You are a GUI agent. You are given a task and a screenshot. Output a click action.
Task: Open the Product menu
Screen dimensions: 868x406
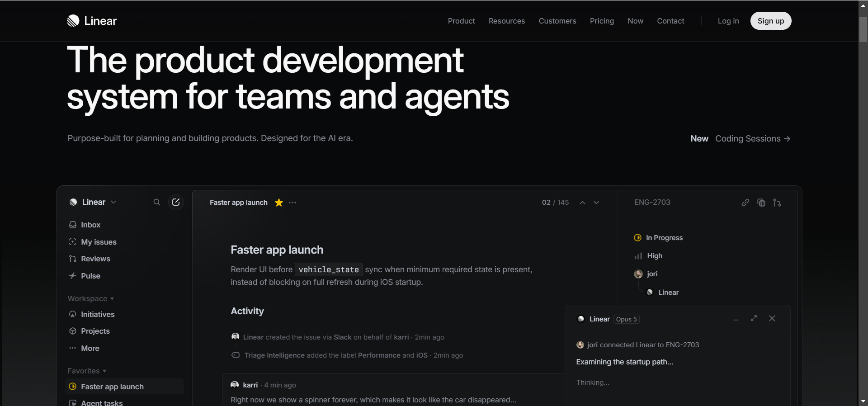click(461, 21)
